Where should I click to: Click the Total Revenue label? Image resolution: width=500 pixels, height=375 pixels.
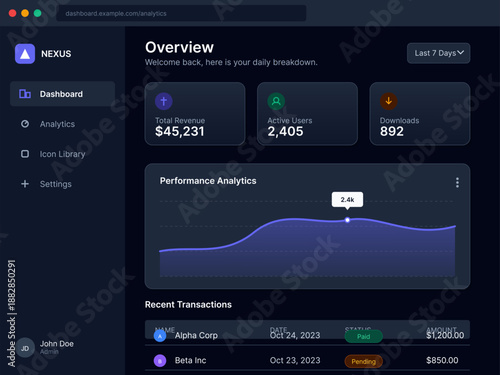coord(180,120)
